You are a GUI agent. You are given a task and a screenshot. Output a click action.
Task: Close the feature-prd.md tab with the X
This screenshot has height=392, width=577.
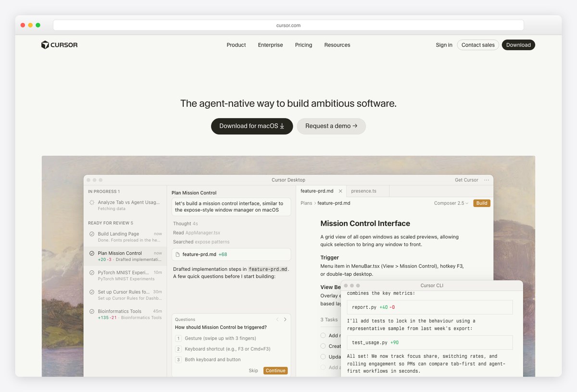coord(340,191)
